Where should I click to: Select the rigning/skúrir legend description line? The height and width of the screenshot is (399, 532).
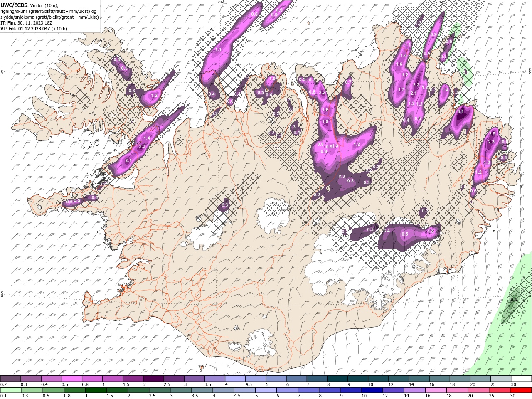point(49,11)
